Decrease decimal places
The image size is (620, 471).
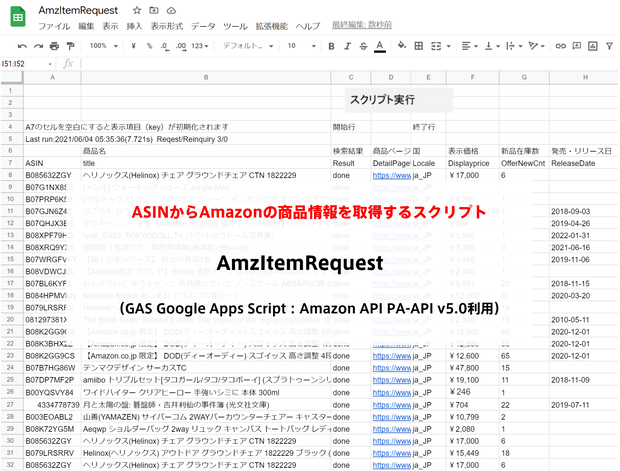point(165,46)
